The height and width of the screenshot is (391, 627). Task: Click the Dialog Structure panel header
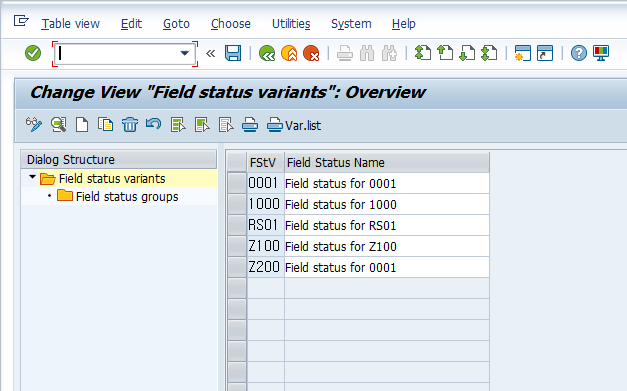click(119, 160)
